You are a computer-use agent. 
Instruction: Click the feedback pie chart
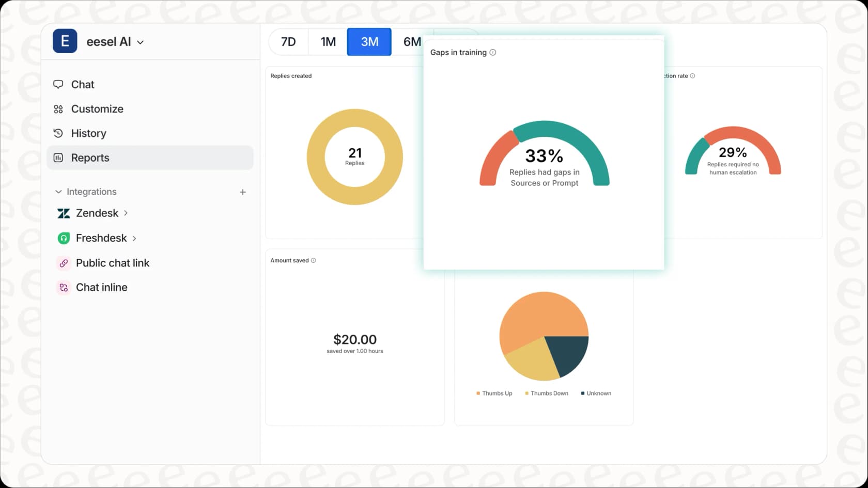click(x=544, y=336)
